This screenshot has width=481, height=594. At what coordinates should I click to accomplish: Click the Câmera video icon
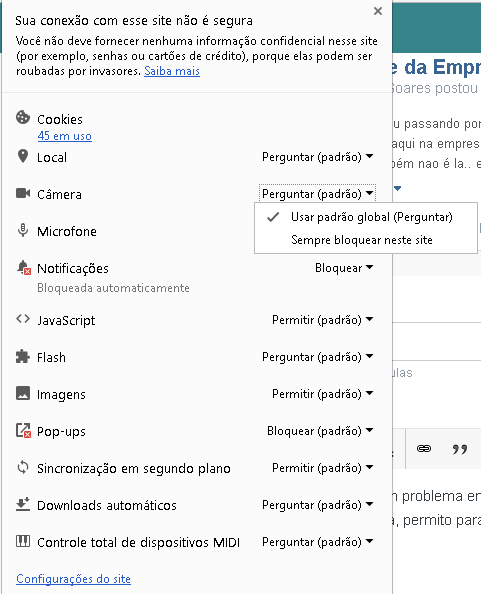click(23, 193)
